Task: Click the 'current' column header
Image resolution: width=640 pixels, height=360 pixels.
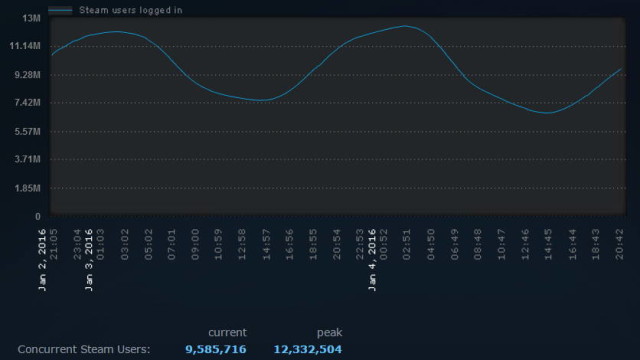Action: pos(227,333)
